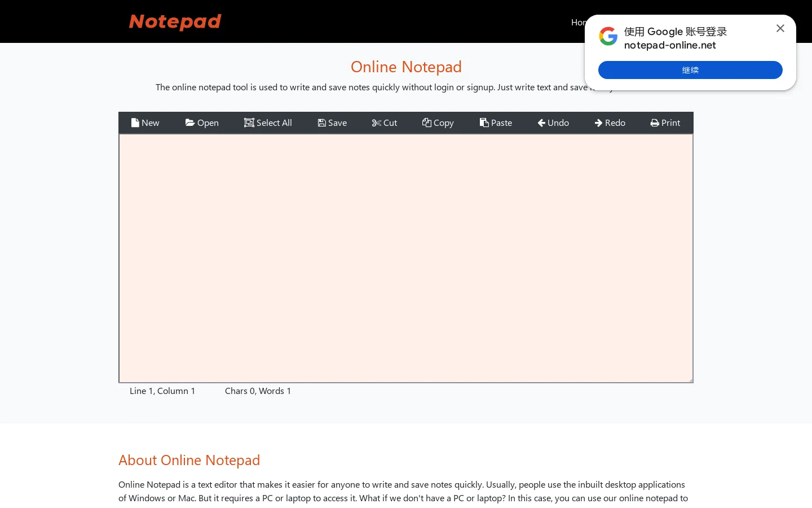812x508 pixels.
Task: Click inside the notepad text area
Action: click(x=406, y=258)
